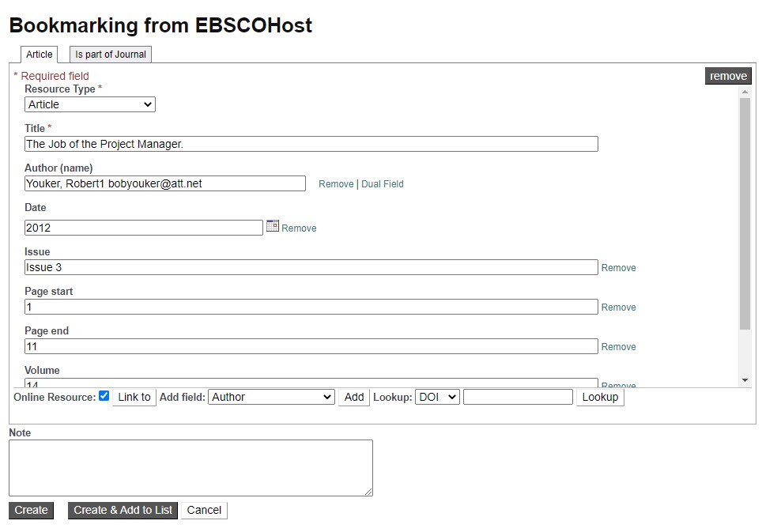Open the calendar date picker icon
Screen dimensions: 762x532
273,226
